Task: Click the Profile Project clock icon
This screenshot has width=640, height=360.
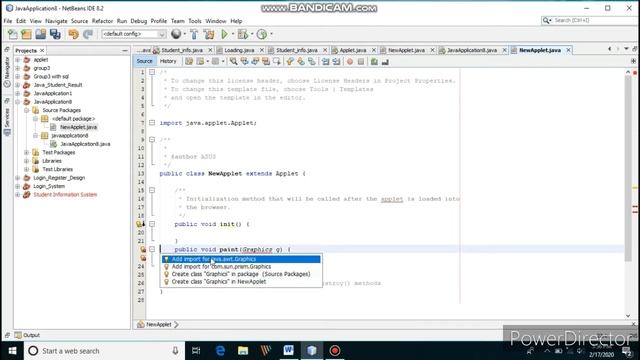Action: [x=262, y=34]
